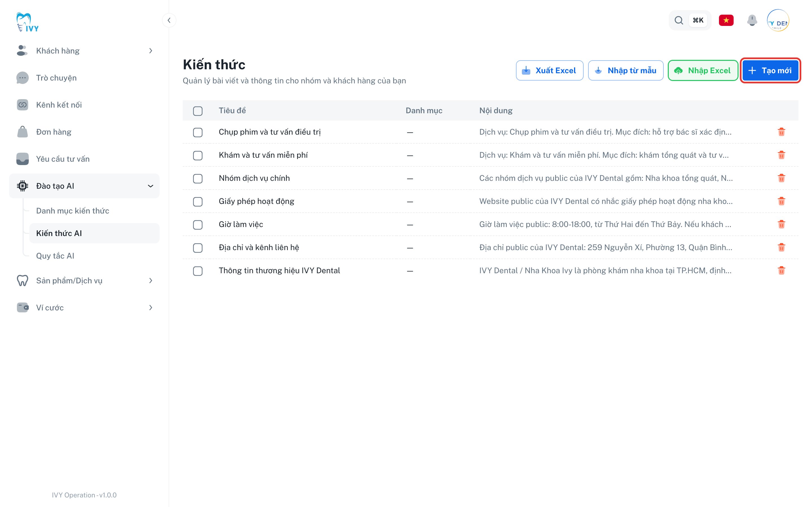Switch language via Vietnam flag icon
Screen dimensions: 812x507
tap(726, 21)
